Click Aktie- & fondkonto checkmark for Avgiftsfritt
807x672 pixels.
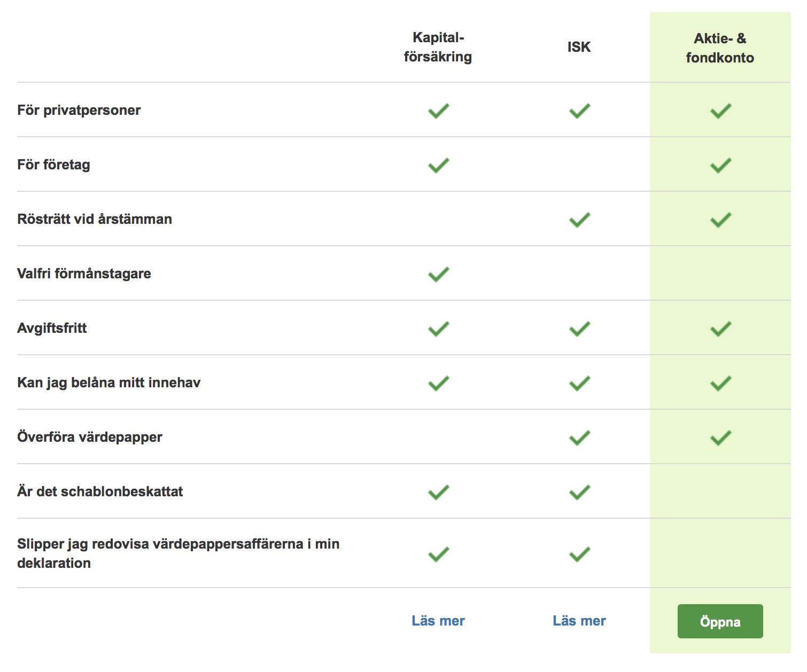click(x=720, y=329)
